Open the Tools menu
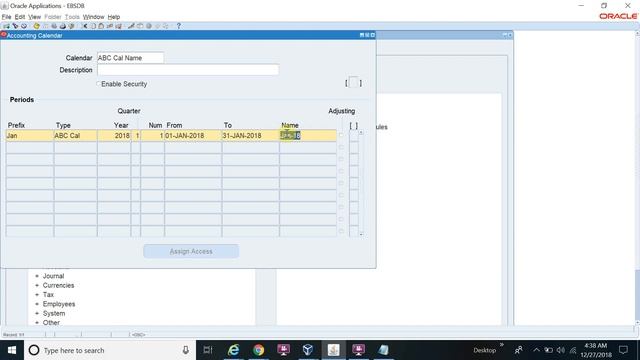 pos(72,17)
